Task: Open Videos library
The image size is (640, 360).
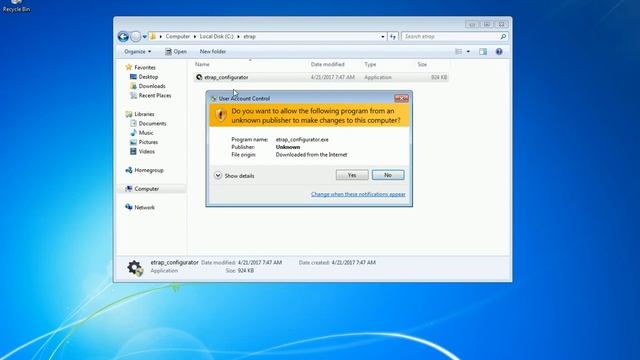Action: click(147, 151)
